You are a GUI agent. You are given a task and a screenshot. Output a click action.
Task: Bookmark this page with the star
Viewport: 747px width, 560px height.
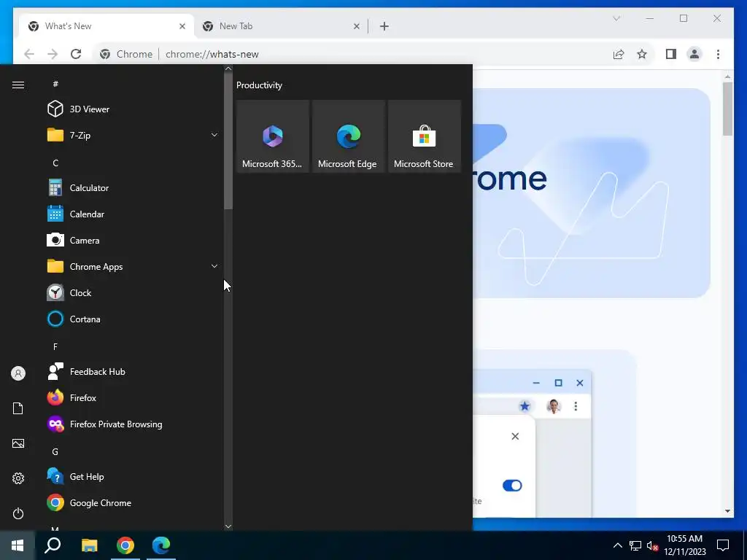pyautogui.click(x=642, y=54)
